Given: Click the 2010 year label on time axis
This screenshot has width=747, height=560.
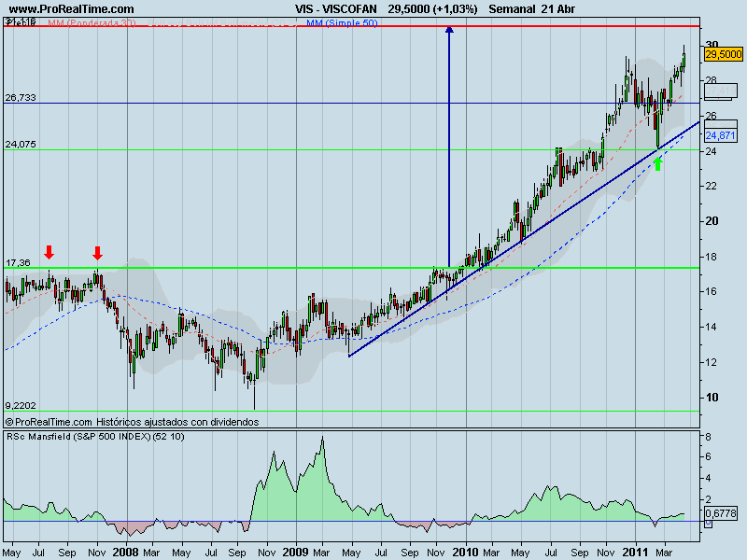Looking at the screenshot, I should click(465, 553).
